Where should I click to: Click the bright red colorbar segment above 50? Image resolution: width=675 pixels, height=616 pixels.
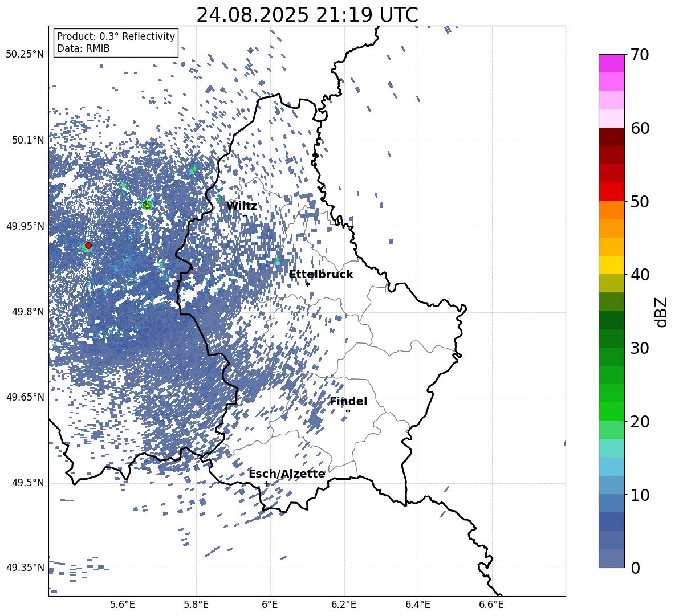612,192
